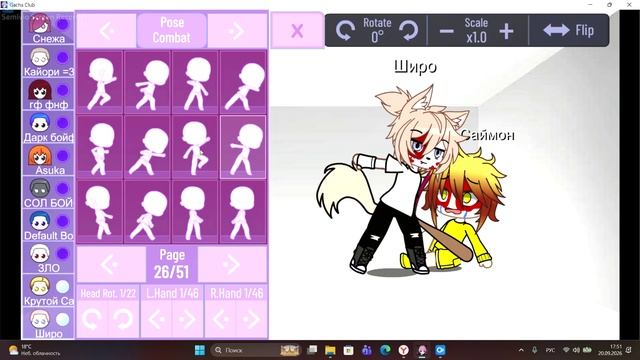Select previous R.Hand option
This screenshot has height=360, width=640.
(x=221, y=319)
